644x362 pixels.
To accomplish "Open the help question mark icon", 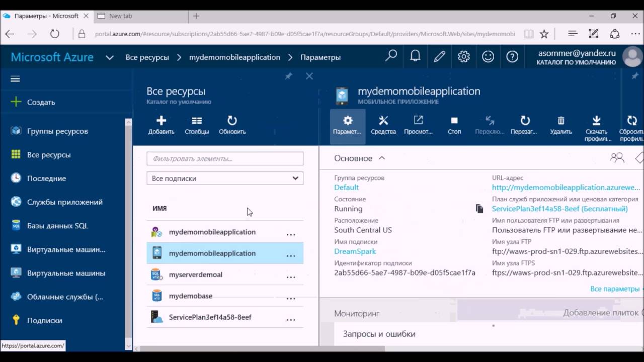I will pyautogui.click(x=512, y=56).
